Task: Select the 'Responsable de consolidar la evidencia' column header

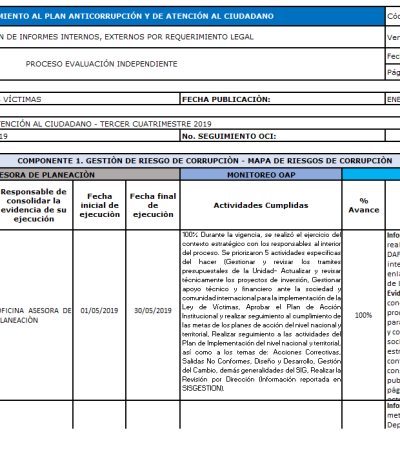Action: tap(36, 205)
